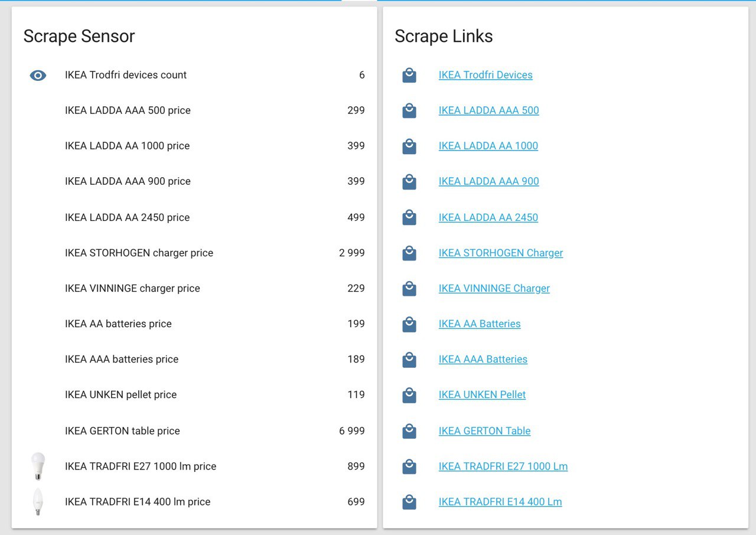Select the IKEA LADDA AA 1000 price label
The height and width of the screenshot is (535, 756).
click(x=128, y=146)
